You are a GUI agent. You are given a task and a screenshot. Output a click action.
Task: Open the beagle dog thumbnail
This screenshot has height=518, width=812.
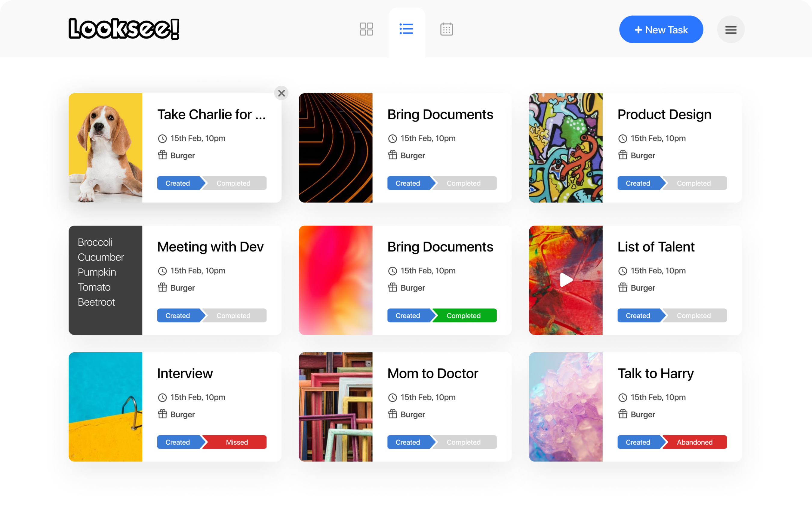(106, 148)
